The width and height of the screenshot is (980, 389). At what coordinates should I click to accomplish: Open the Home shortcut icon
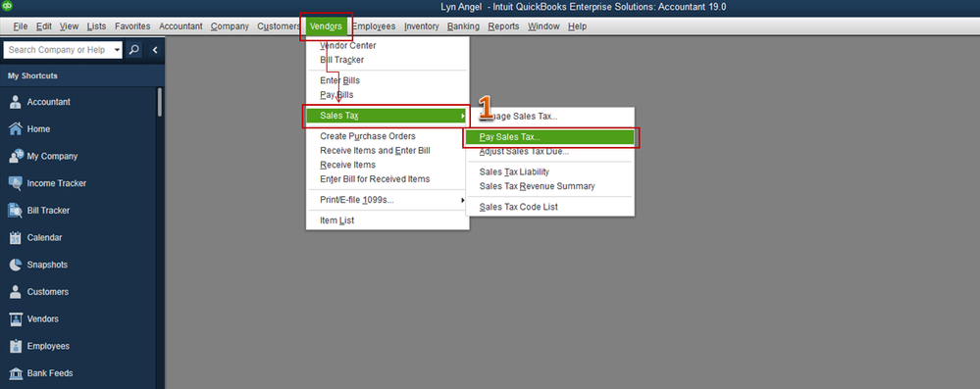(x=16, y=128)
